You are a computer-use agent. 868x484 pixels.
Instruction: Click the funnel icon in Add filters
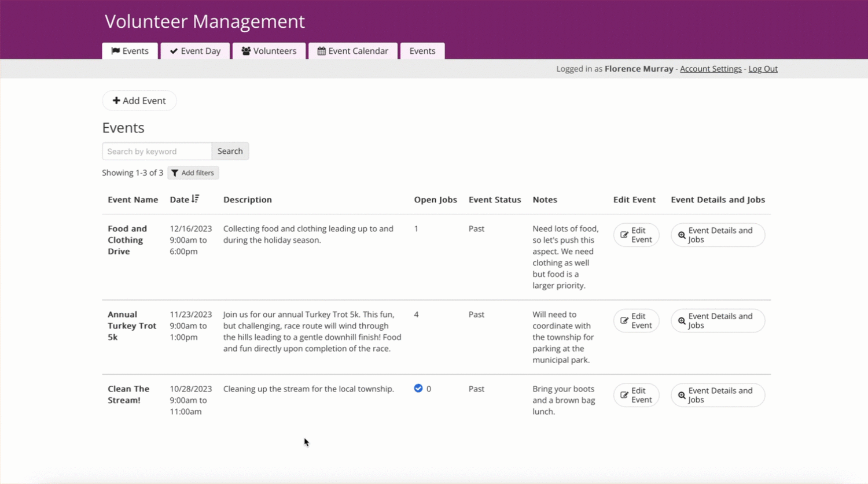coord(175,173)
